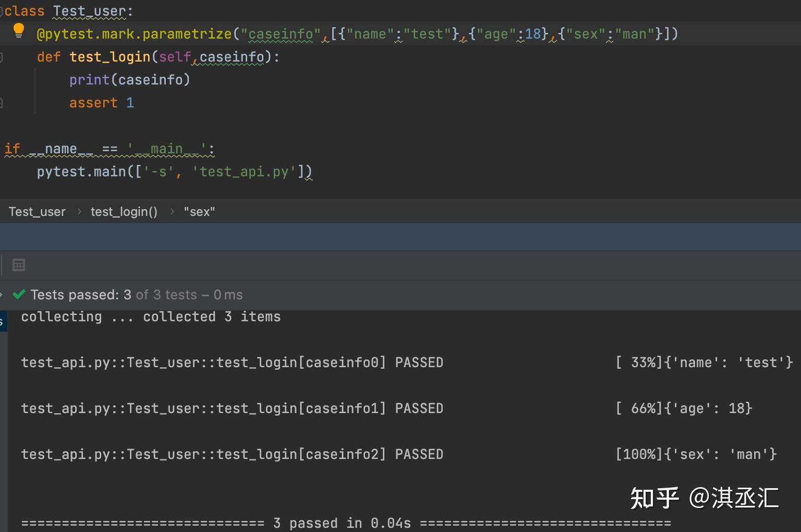Open the test results table icon
The width and height of the screenshot is (801, 532).
click(x=19, y=265)
